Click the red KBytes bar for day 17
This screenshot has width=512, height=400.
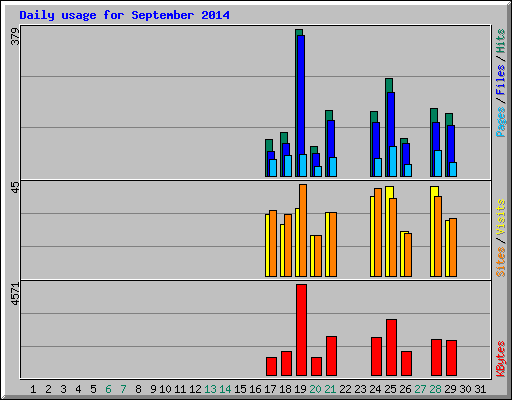pyautogui.click(x=271, y=366)
